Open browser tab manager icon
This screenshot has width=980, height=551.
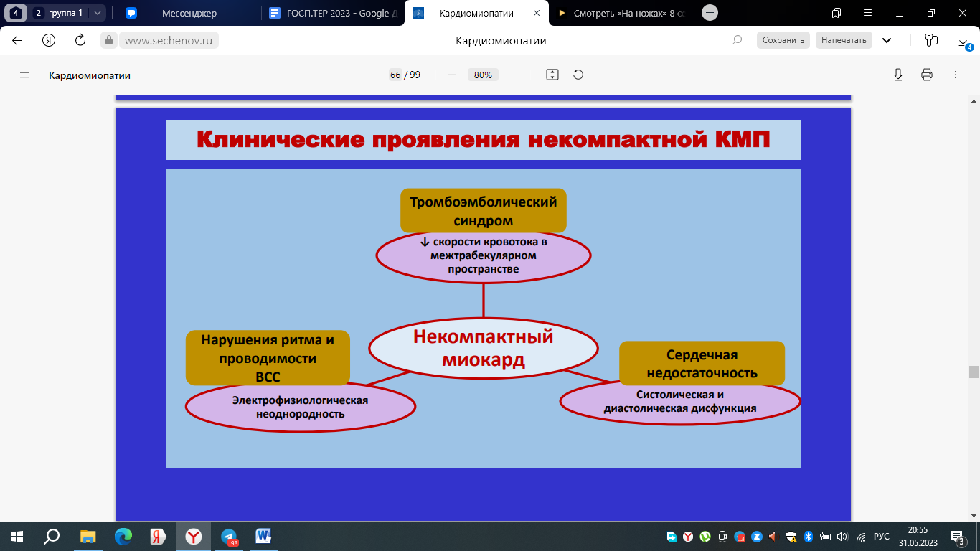(x=837, y=12)
